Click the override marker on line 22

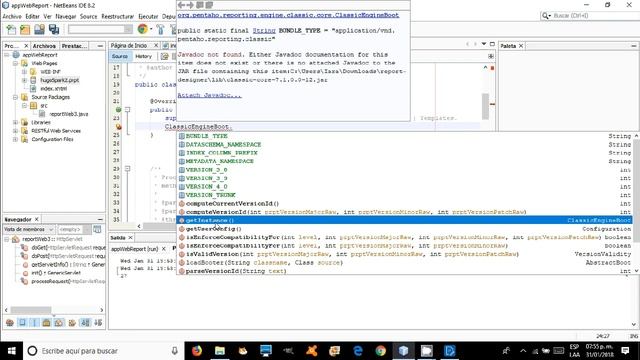pyautogui.click(x=118, y=110)
